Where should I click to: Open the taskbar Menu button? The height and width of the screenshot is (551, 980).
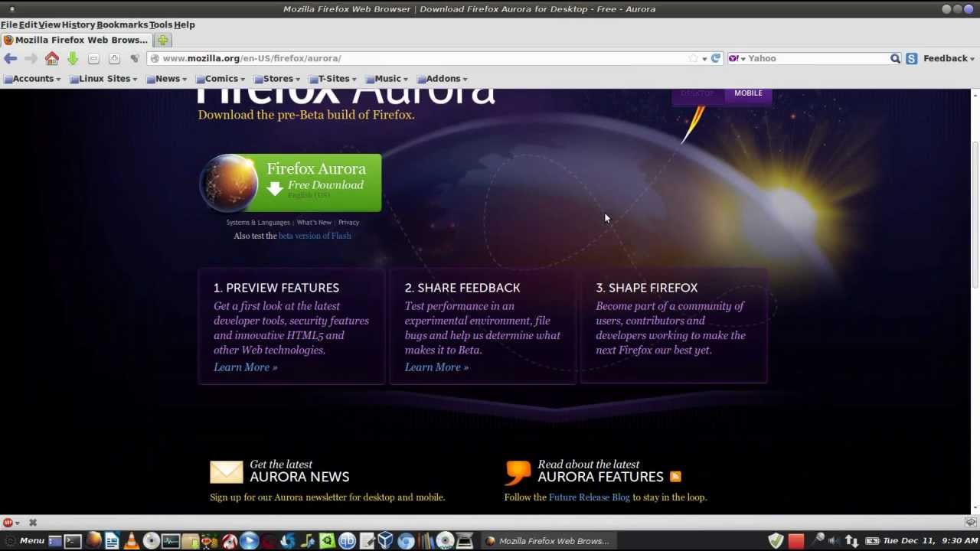24,541
